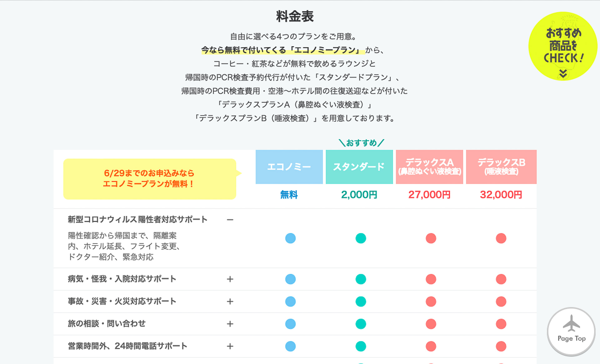Select the スタンダード plan column under おすすめ
Screen dimensions: 600x364
pyautogui.click(x=359, y=167)
